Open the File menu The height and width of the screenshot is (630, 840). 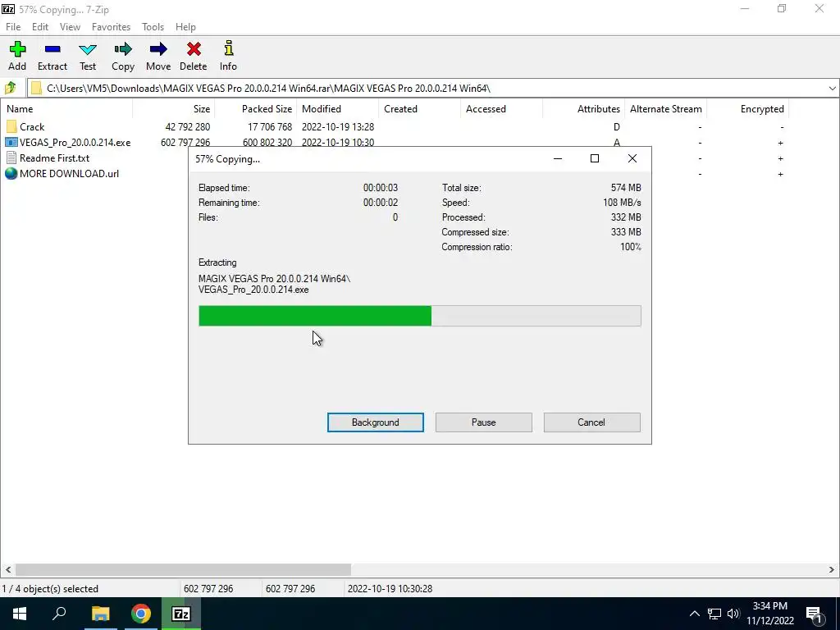(x=13, y=27)
